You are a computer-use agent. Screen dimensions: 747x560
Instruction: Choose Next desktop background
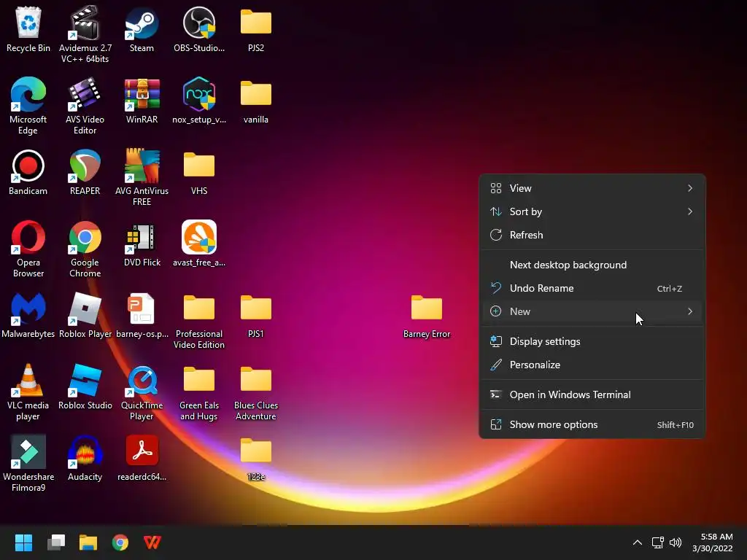pos(592,265)
